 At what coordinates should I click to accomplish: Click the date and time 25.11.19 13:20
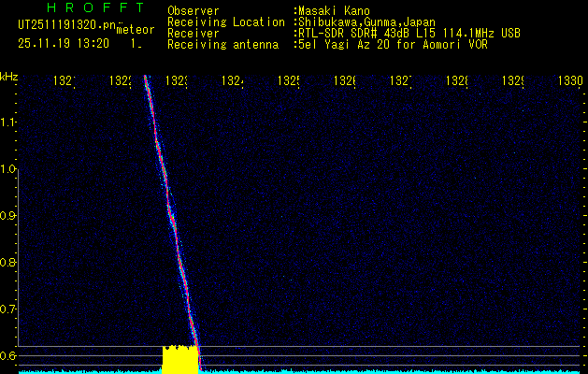63,43
